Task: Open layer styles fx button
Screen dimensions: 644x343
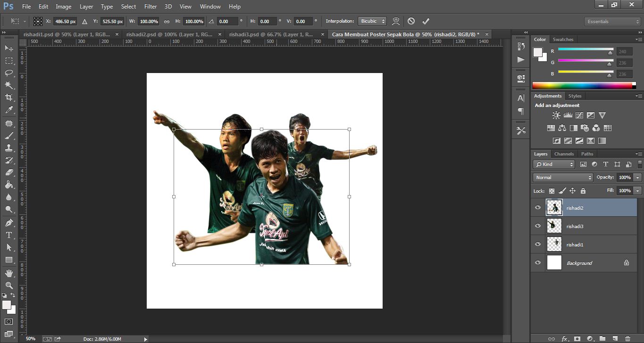Action: [564, 338]
